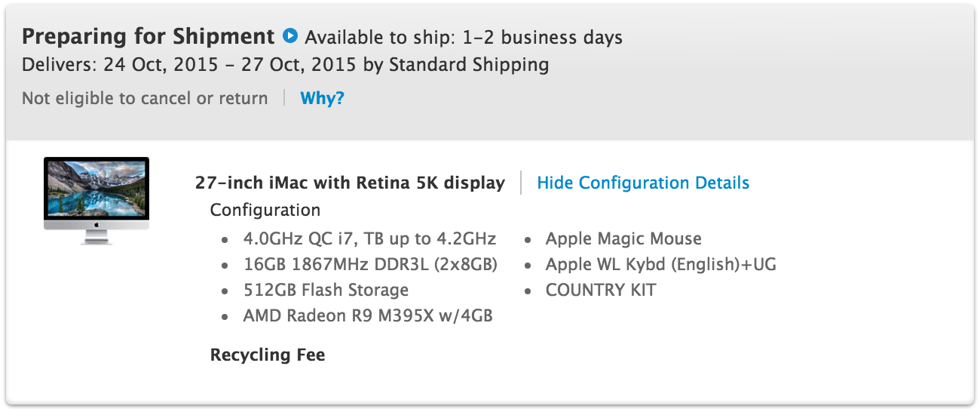
Task: Click the Preparing for Shipment heading
Action: pos(149,36)
